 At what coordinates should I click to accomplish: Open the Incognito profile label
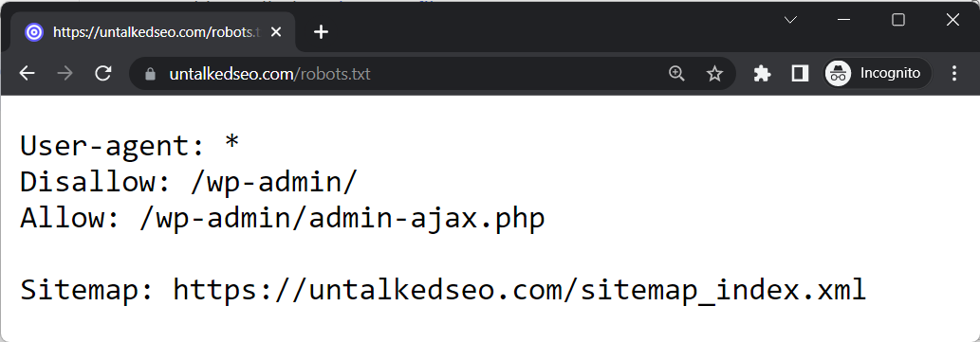point(890,74)
